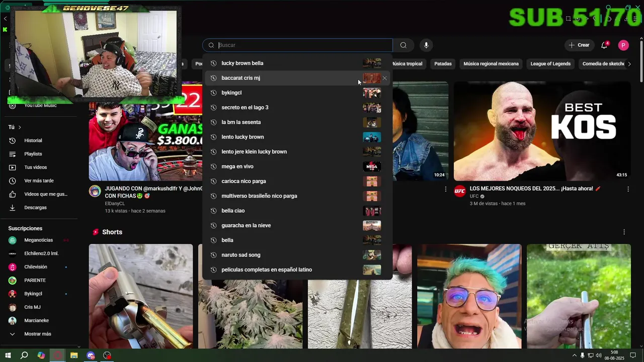
Task: Select 'baccarat cris mj' suggestion
Action: click(x=297, y=78)
